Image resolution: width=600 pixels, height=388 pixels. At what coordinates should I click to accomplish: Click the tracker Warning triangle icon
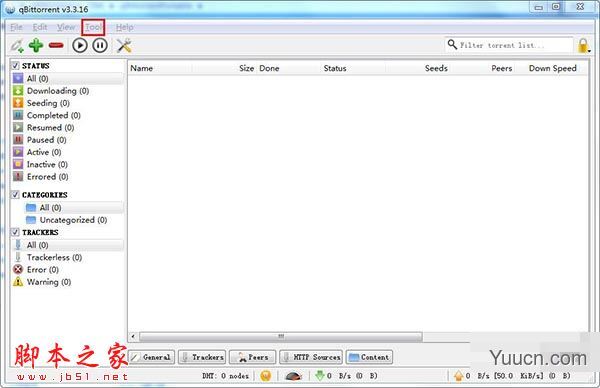(18, 282)
